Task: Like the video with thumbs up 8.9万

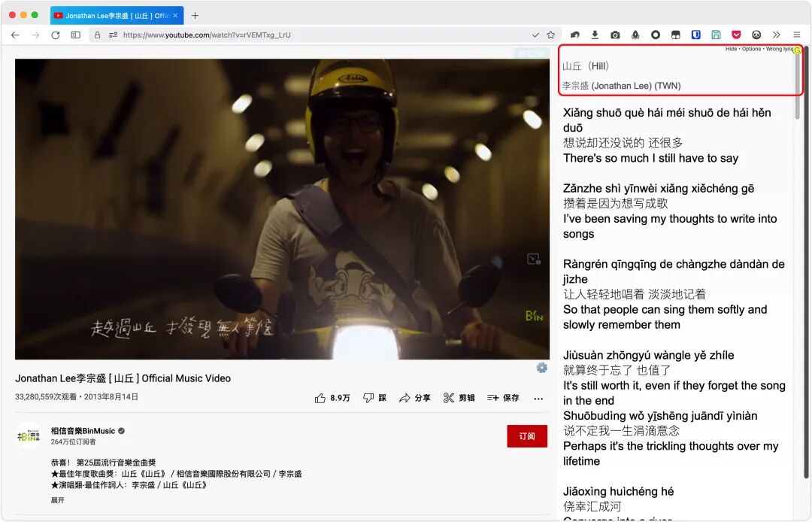Action: [332, 398]
